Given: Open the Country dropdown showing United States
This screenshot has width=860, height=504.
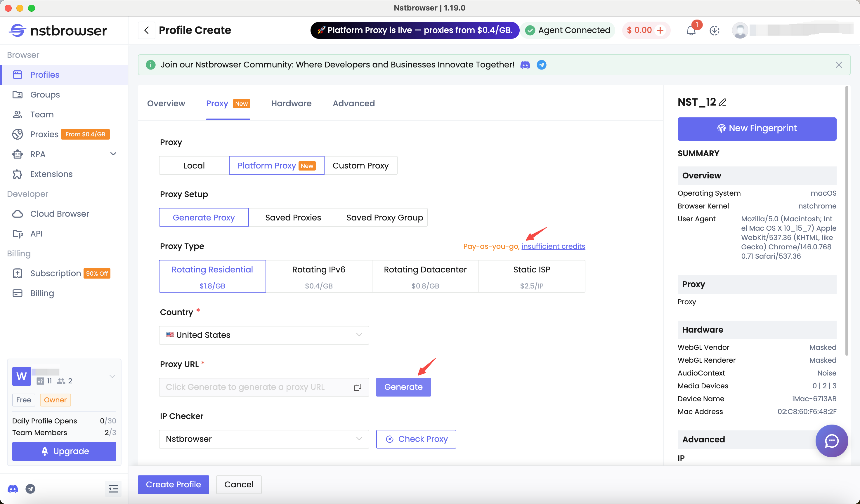Looking at the screenshot, I should click(263, 335).
